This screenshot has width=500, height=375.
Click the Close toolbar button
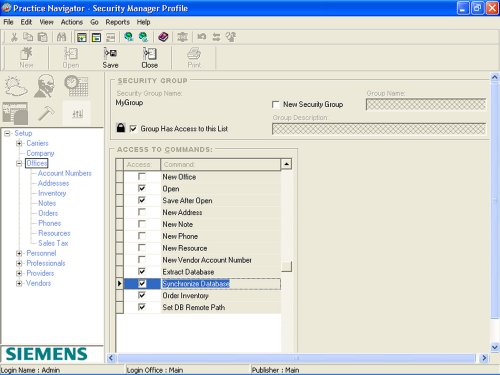coord(150,58)
